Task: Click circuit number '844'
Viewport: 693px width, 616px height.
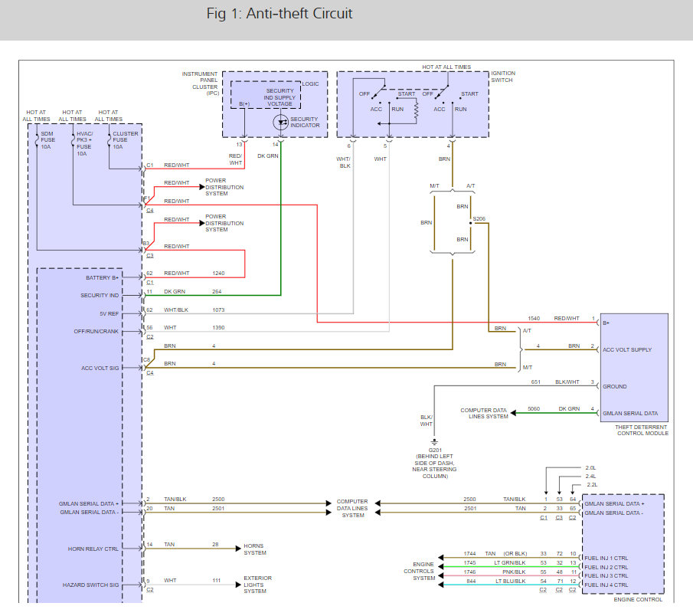Action: click(471, 581)
